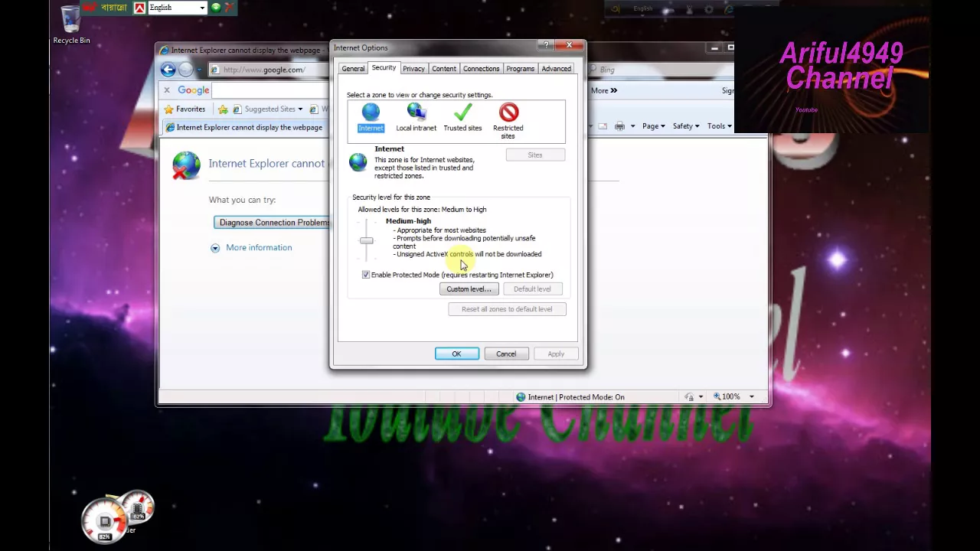Click the security level slider thumb
The image size is (980, 551).
pyautogui.click(x=366, y=241)
